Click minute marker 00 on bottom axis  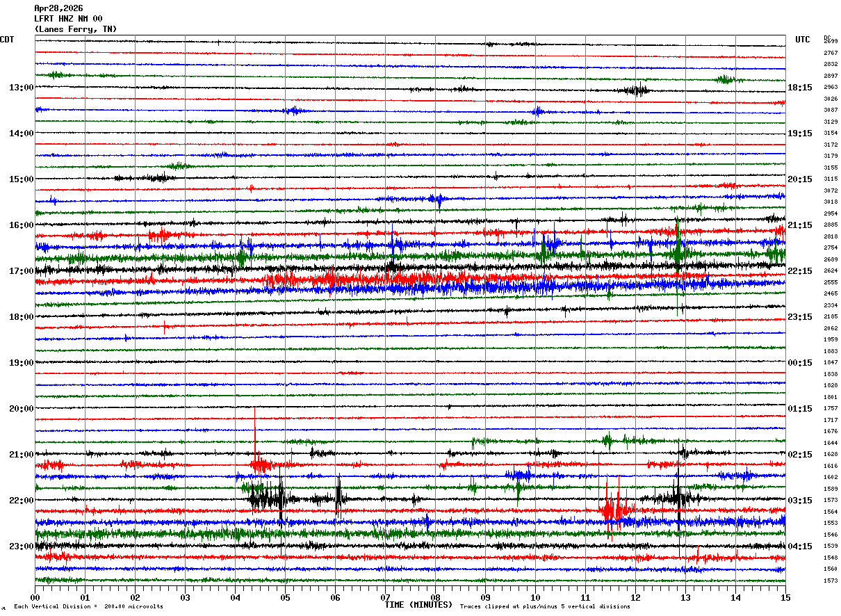(x=35, y=597)
